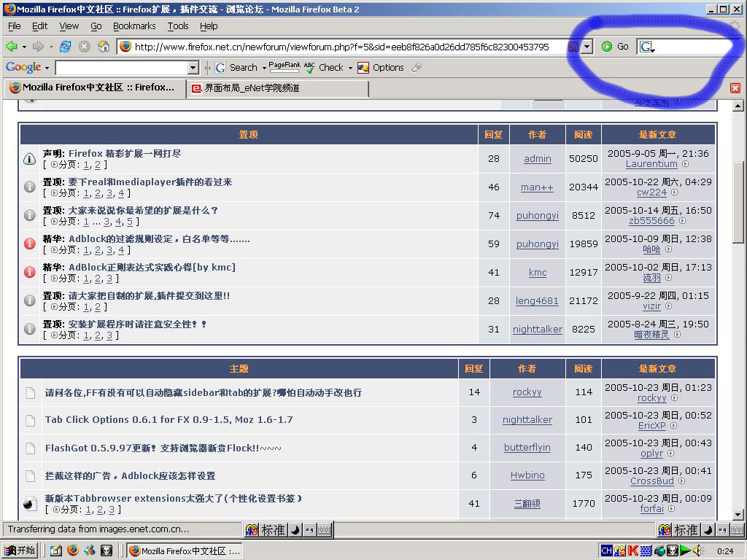
Task: Click the vertical scrollbar down arrow
Action: [738, 514]
